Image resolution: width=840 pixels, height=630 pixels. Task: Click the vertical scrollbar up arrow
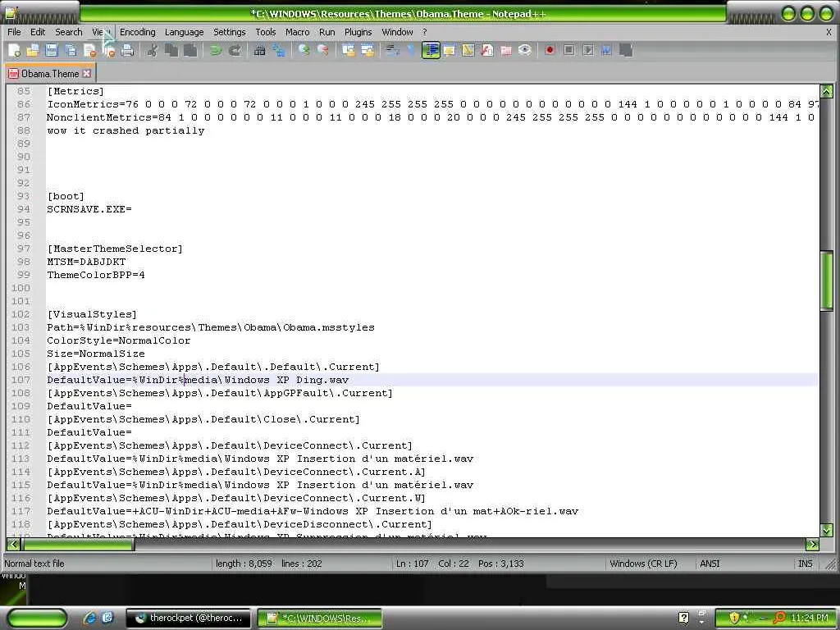coord(827,92)
